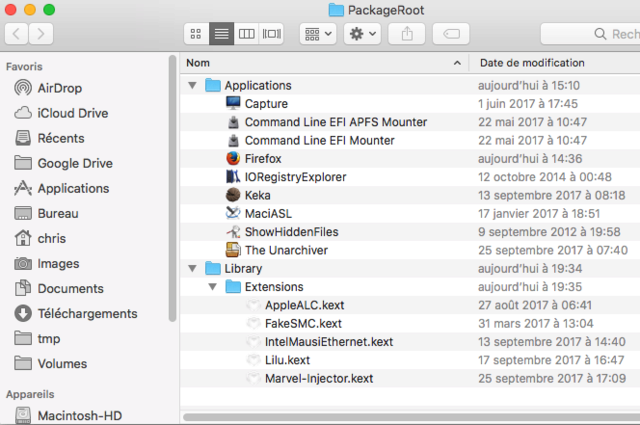The height and width of the screenshot is (425, 640).
Task: Switch to list view in the toolbar
Action: (x=222, y=34)
